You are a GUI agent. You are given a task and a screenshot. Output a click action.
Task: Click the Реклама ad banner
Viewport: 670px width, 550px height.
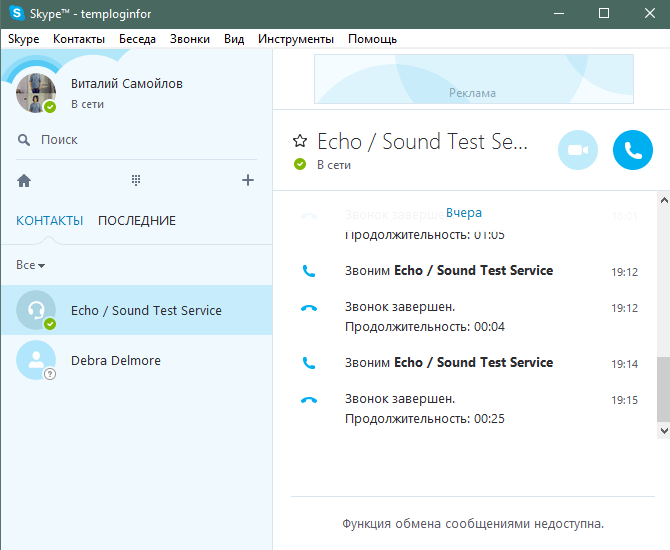[x=474, y=79]
